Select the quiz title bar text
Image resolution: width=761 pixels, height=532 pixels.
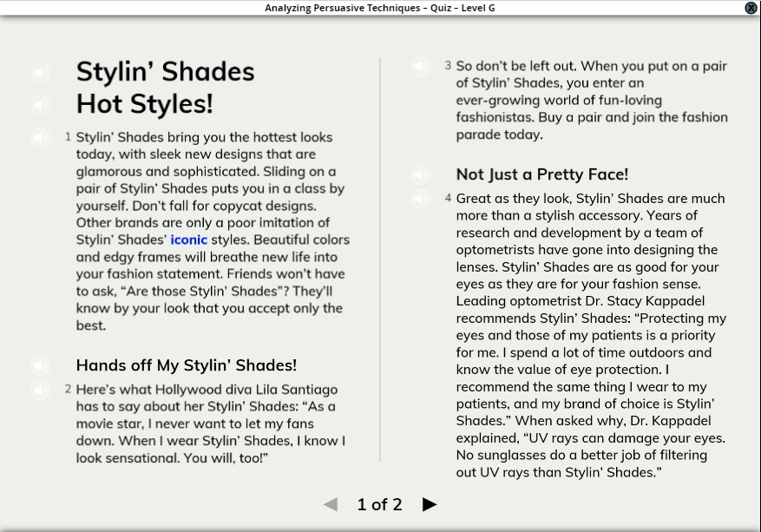tap(379, 8)
